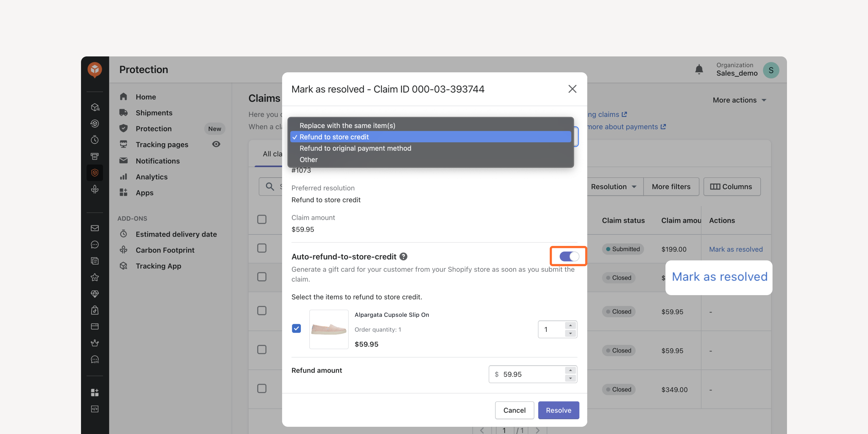Open the active Protection icon in dark rail
The image size is (868, 434).
95,172
